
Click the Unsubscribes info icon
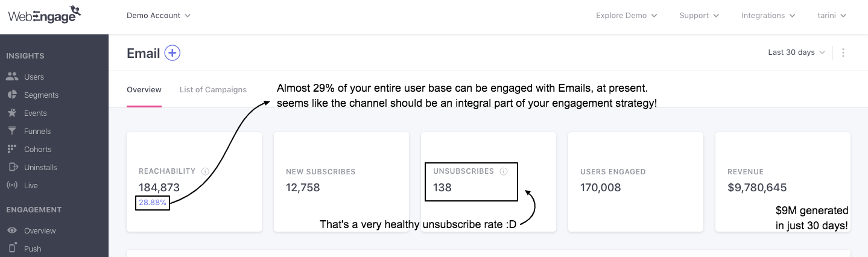(504, 171)
